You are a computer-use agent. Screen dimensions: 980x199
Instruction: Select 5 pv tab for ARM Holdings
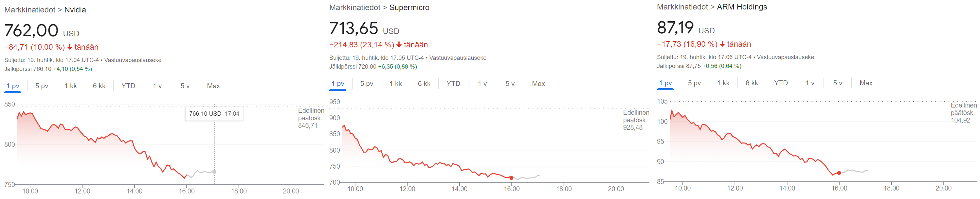click(x=694, y=83)
